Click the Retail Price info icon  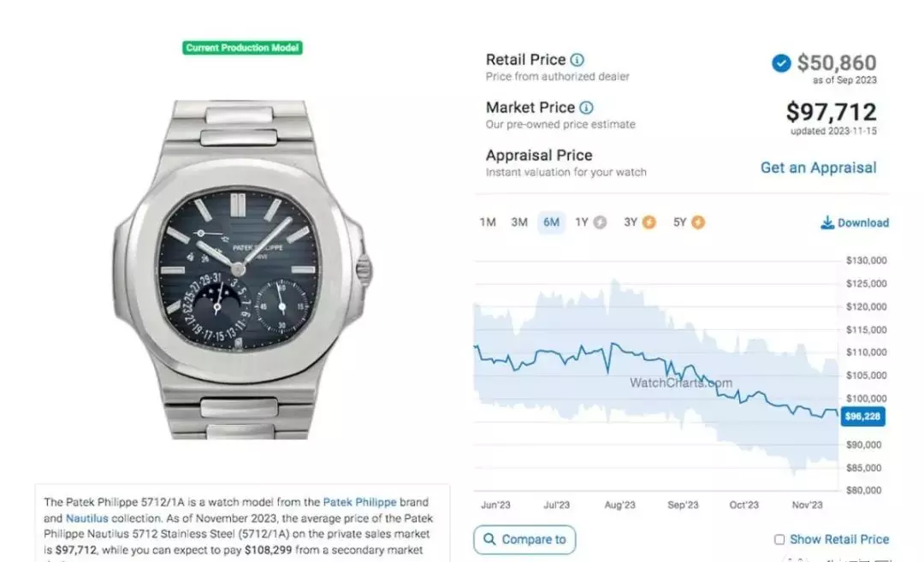(577, 60)
